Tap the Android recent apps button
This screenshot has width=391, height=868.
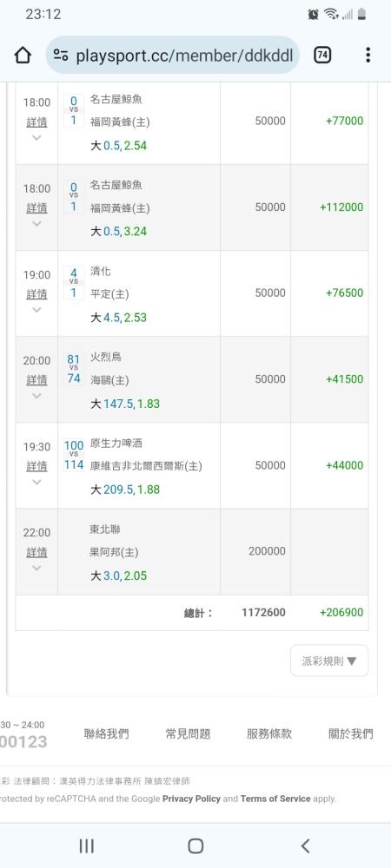pos(86,845)
